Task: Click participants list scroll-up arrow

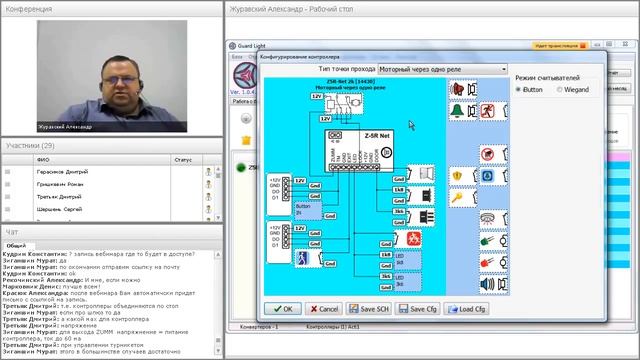Action: point(218,169)
